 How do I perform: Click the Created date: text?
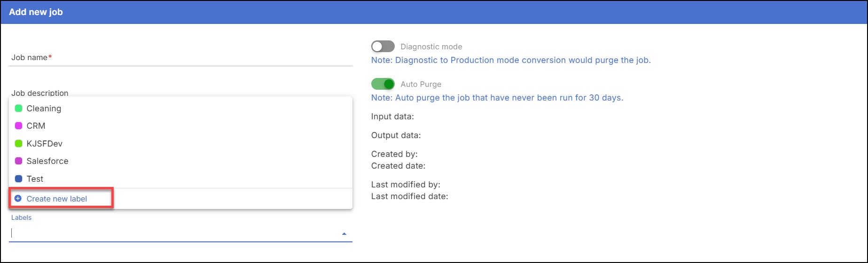pyautogui.click(x=398, y=166)
